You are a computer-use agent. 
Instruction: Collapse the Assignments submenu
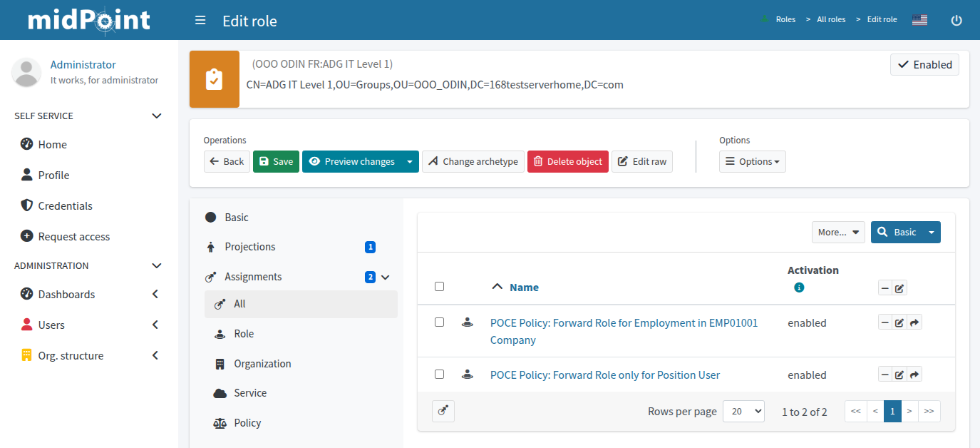[x=386, y=277]
